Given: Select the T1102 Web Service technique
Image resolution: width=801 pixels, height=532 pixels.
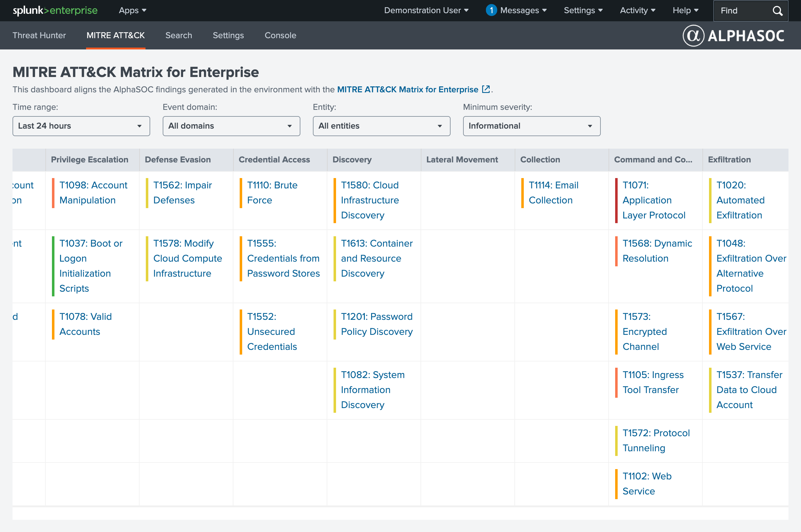Looking at the screenshot, I should point(647,483).
